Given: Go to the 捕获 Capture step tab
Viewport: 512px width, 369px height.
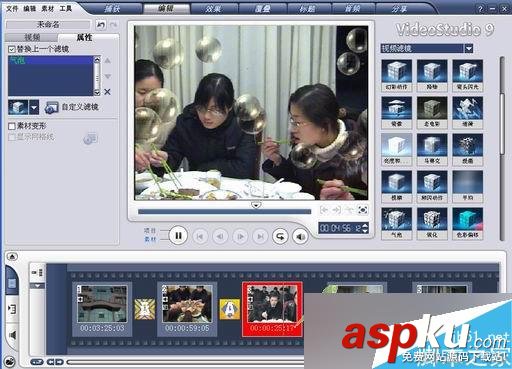Looking at the screenshot, I should pyautogui.click(x=112, y=9).
